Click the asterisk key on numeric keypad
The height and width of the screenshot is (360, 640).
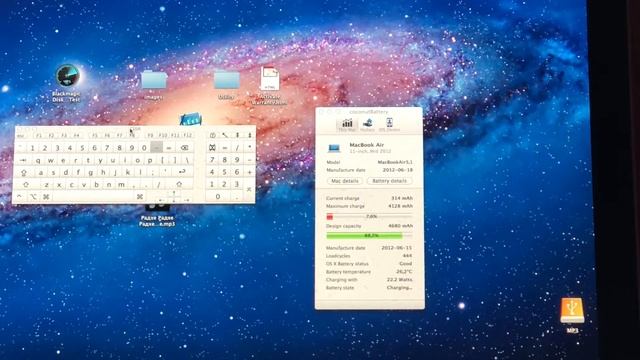click(x=249, y=147)
